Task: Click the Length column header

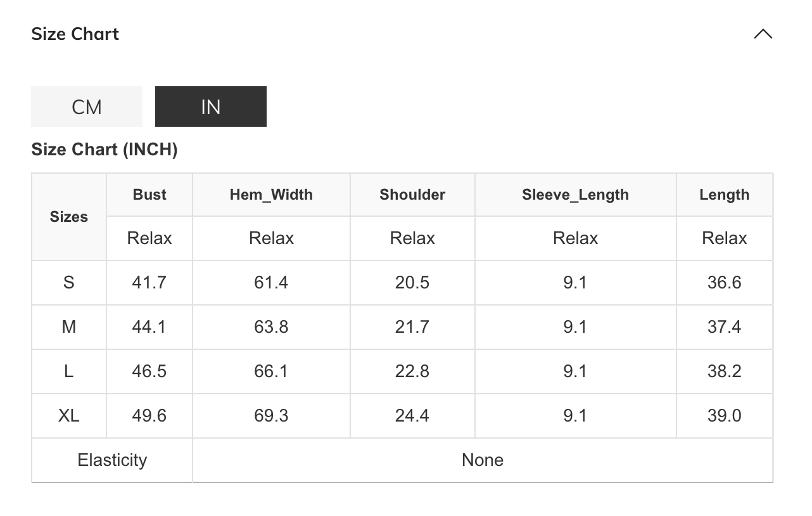Action: tap(724, 195)
